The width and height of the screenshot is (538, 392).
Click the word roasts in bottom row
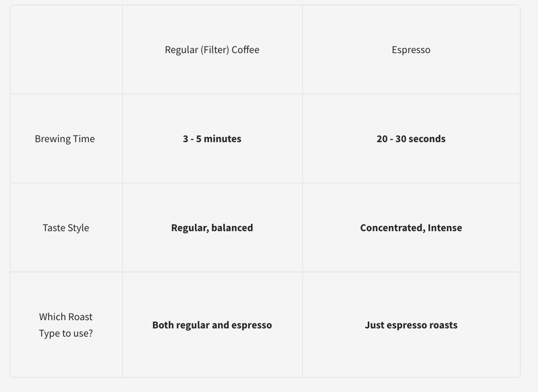coord(442,325)
